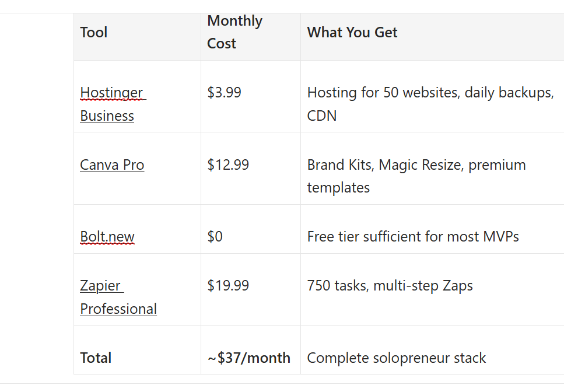
Task: Click the "Complete solopreneur stack" text
Action: pos(397,358)
